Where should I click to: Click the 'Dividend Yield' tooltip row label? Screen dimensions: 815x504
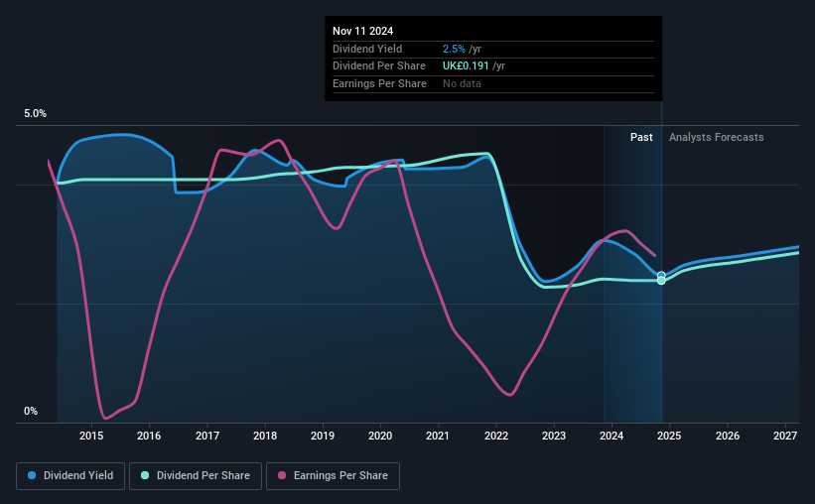[367, 49]
